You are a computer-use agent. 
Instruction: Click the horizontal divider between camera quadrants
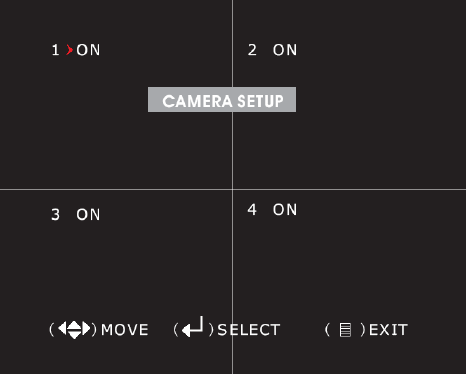[x=233, y=190]
